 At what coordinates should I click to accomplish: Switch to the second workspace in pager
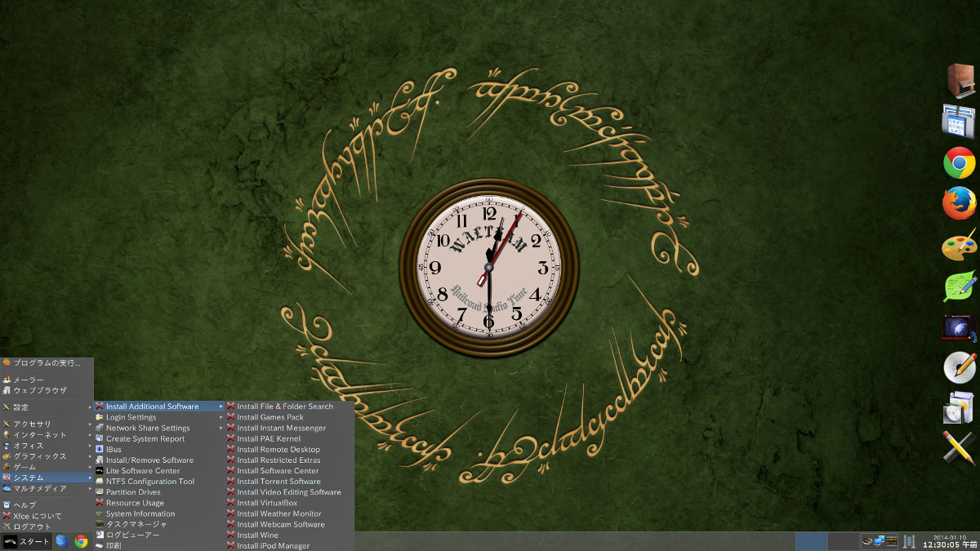tap(844, 541)
